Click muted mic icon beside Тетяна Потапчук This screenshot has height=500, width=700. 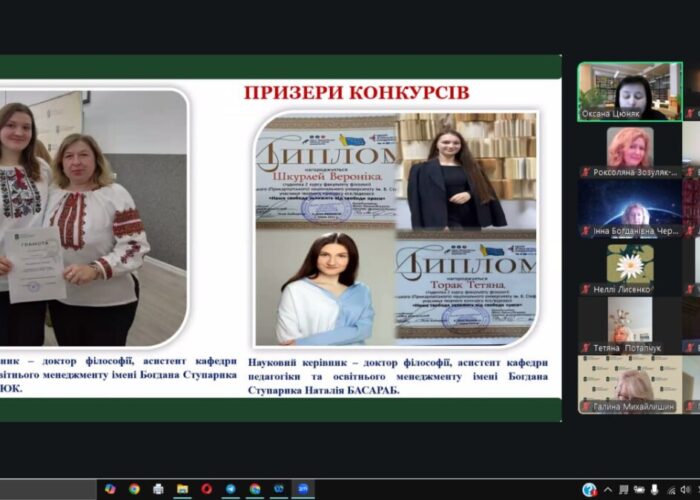click(584, 348)
